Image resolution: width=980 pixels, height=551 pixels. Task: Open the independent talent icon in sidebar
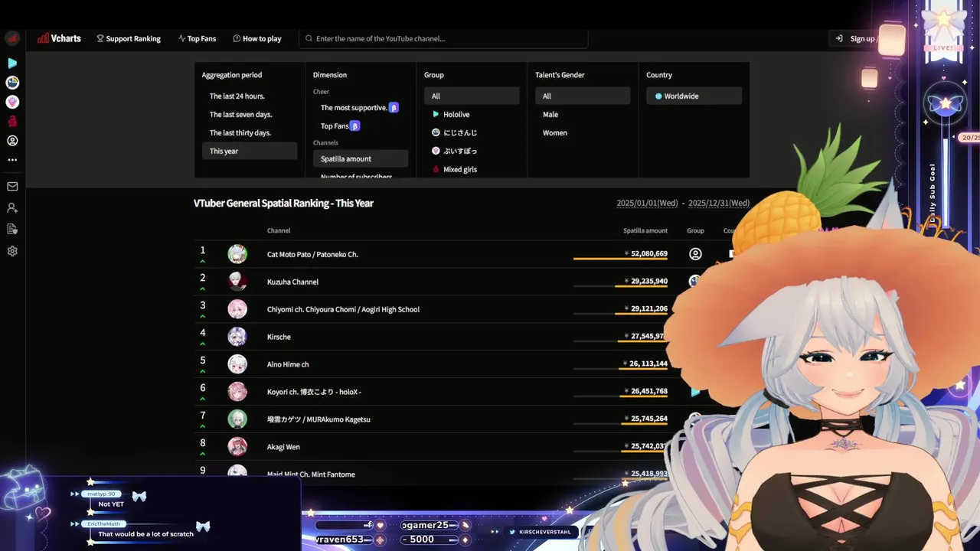(12, 141)
